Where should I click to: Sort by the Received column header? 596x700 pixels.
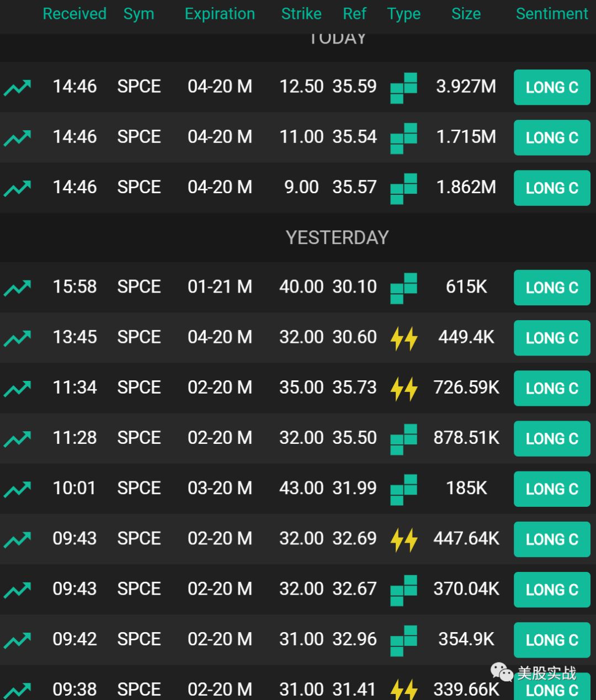[74, 14]
